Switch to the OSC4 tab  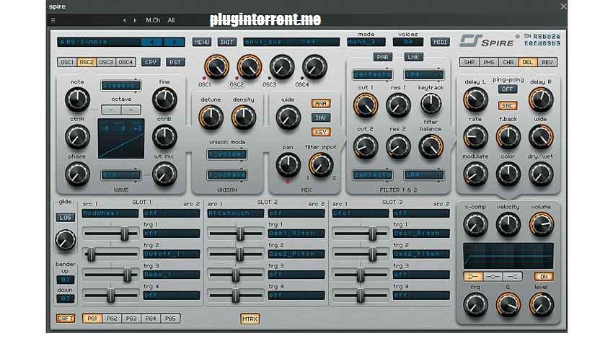pyautogui.click(x=125, y=62)
